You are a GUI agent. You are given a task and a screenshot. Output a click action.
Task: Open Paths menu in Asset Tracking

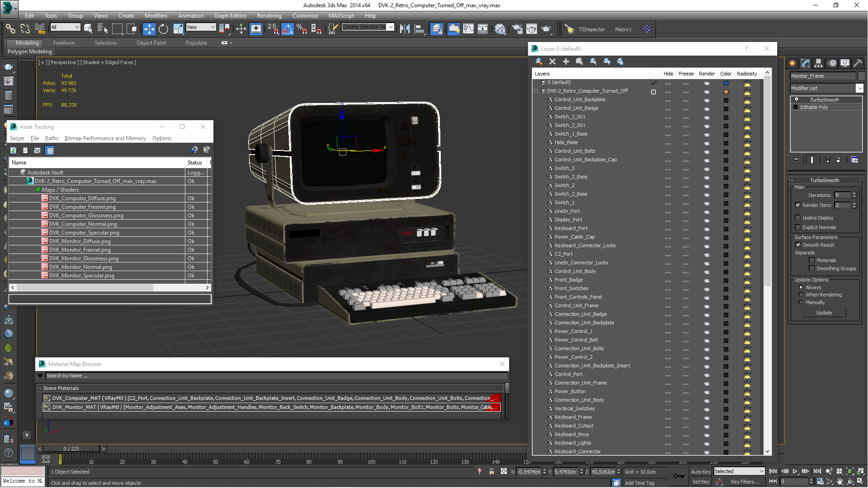52,138
